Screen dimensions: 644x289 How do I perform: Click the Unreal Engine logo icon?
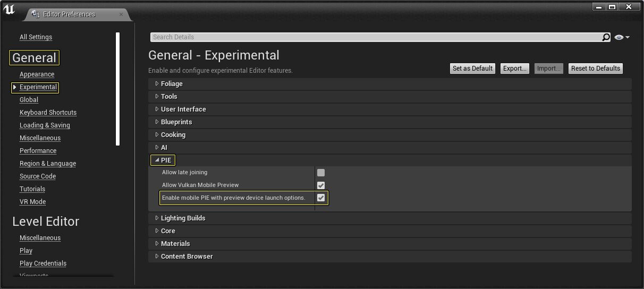9,10
